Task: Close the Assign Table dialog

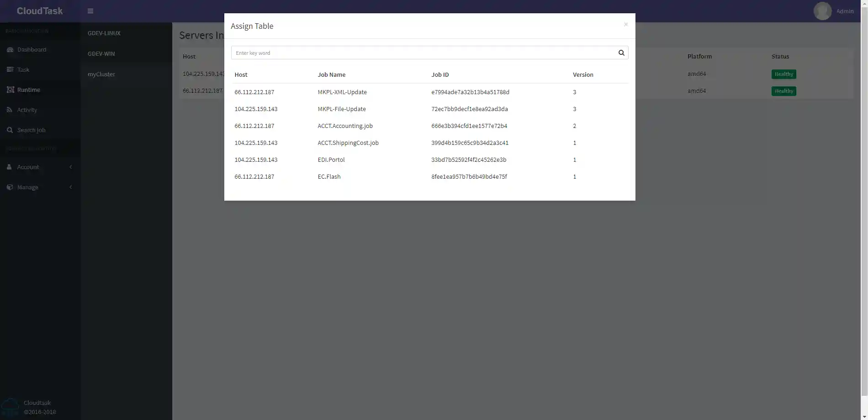Action: pyautogui.click(x=626, y=24)
